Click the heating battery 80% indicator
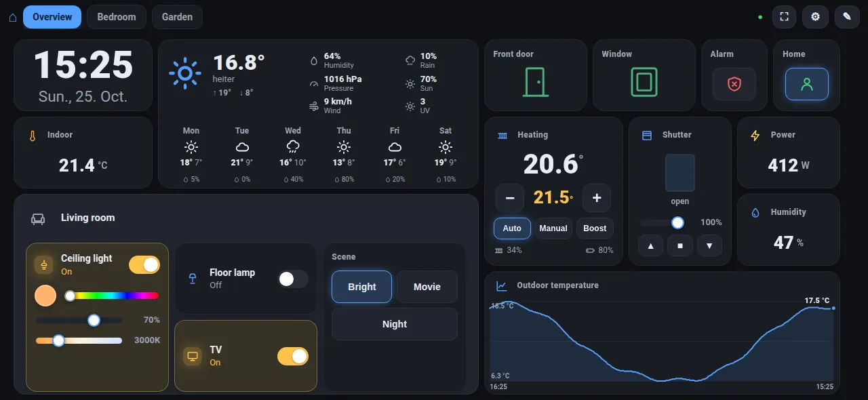Image resolution: width=868 pixels, height=400 pixels. [599, 250]
